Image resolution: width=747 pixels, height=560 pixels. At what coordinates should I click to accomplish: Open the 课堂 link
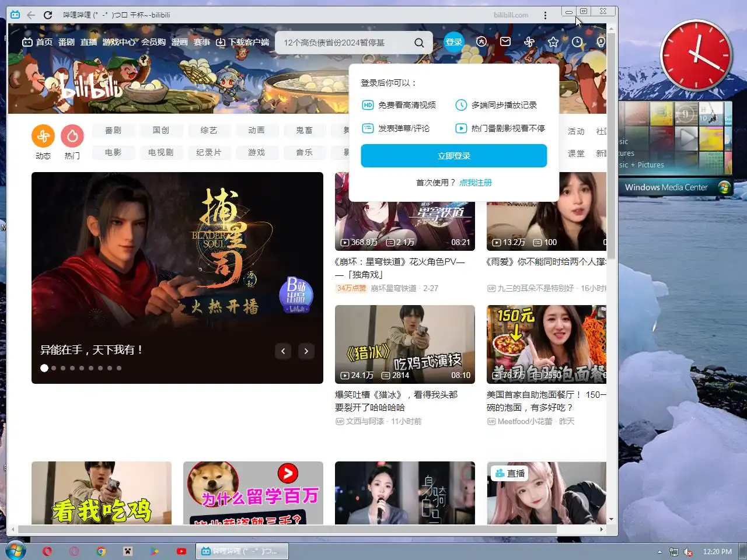click(x=576, y=153)
